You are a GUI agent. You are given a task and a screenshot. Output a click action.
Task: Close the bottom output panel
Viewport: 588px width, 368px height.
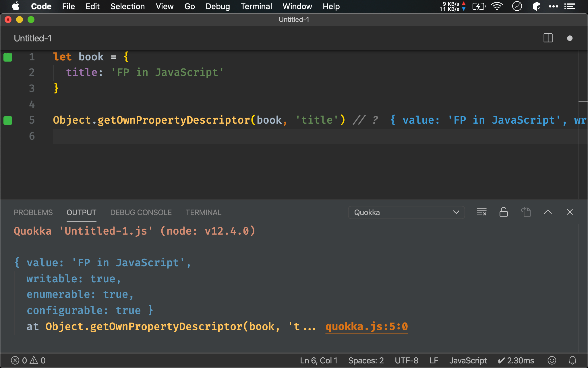pos(570,212)
